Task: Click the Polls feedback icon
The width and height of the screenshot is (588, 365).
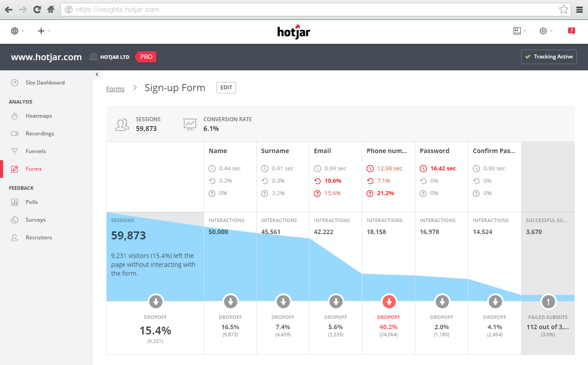Action: 15,202
